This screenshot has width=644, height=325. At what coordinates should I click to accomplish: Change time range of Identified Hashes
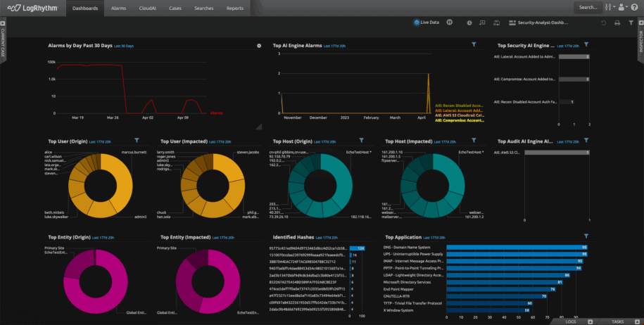click(x=327, y=238)
